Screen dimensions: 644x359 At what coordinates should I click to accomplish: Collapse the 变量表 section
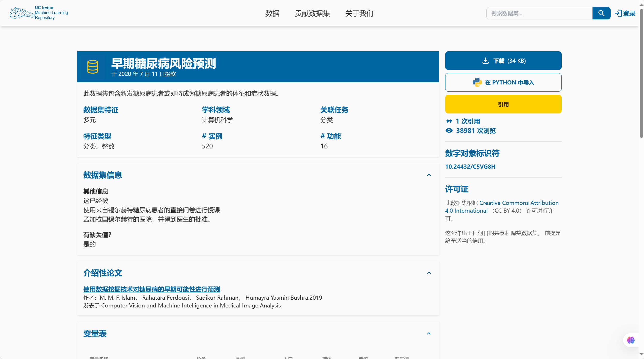429,334
